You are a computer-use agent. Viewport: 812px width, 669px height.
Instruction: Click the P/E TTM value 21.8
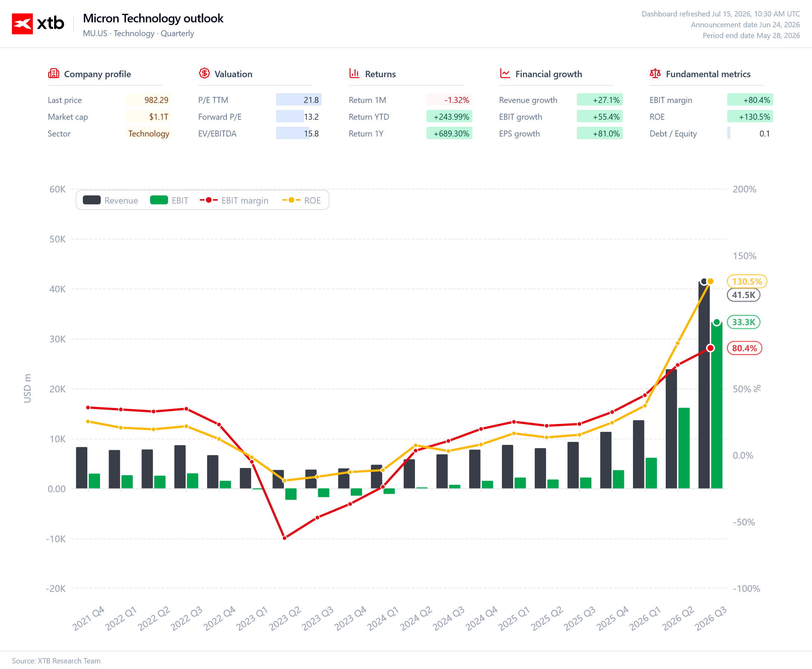click(299, 100)
